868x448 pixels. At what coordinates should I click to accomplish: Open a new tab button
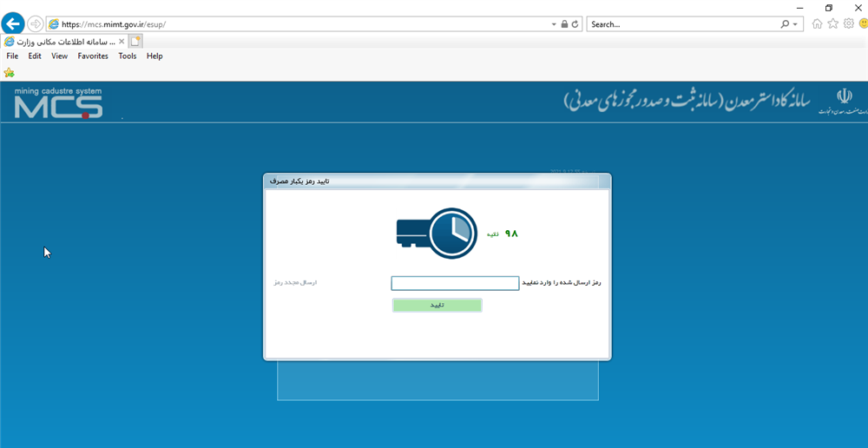[x=136, y=41]
